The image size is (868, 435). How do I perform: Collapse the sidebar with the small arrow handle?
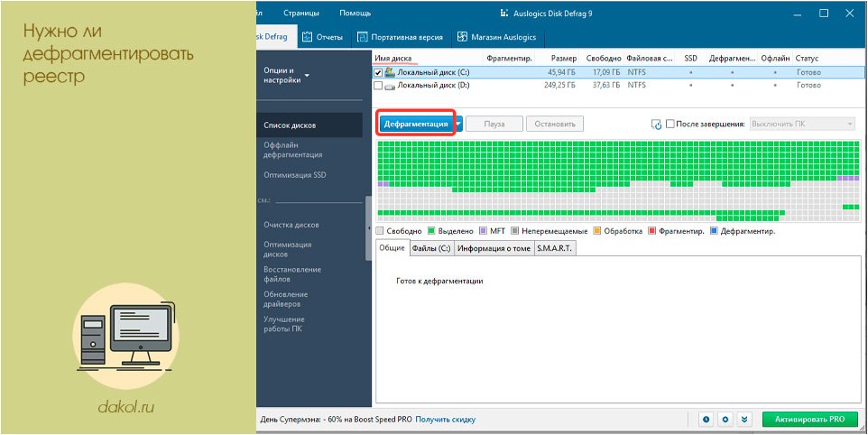tap(369, 227)
